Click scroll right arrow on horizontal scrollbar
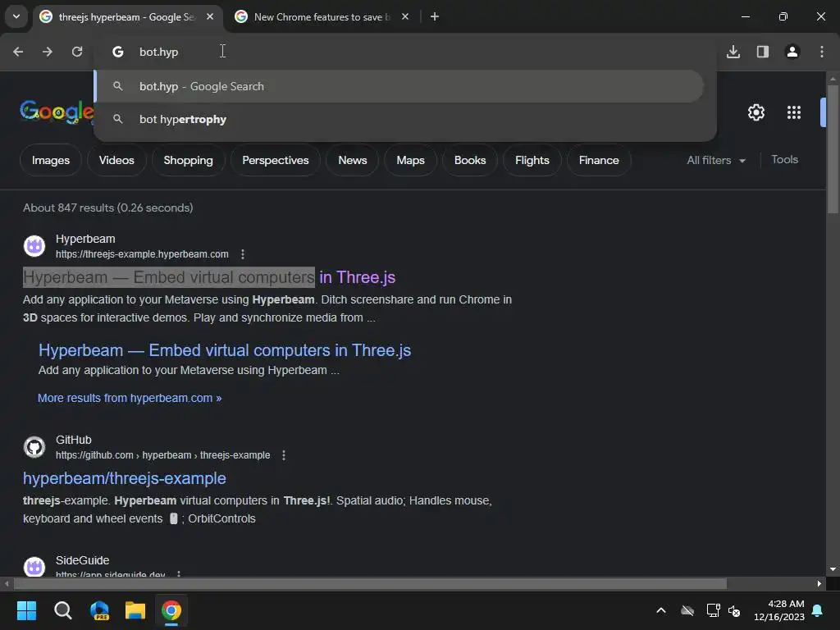This screenshot has height=630, width=840. pyautogui.click(x=819, y=583)
